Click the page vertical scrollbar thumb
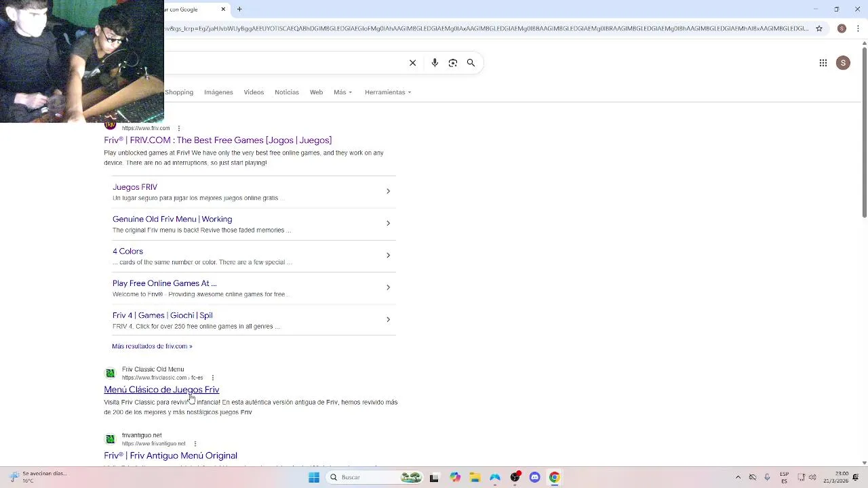This screenshot has height=488, width=868. (x=864, y=133)
